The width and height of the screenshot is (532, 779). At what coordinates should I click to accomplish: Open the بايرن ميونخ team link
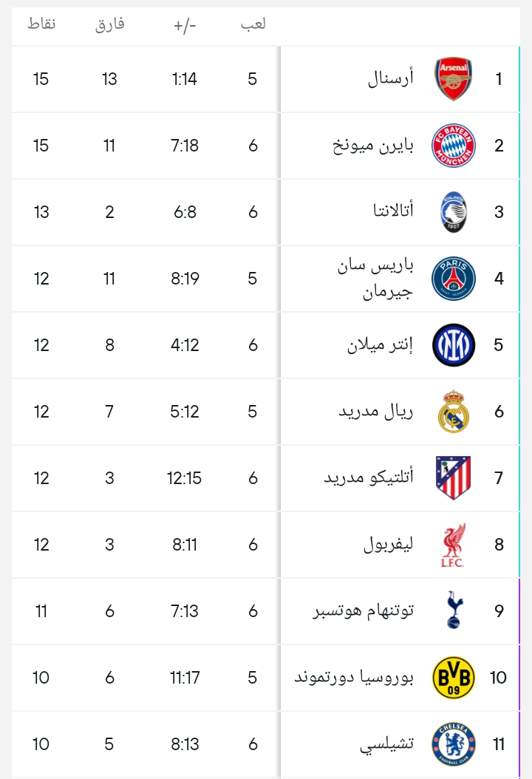[x=373, y=146]
